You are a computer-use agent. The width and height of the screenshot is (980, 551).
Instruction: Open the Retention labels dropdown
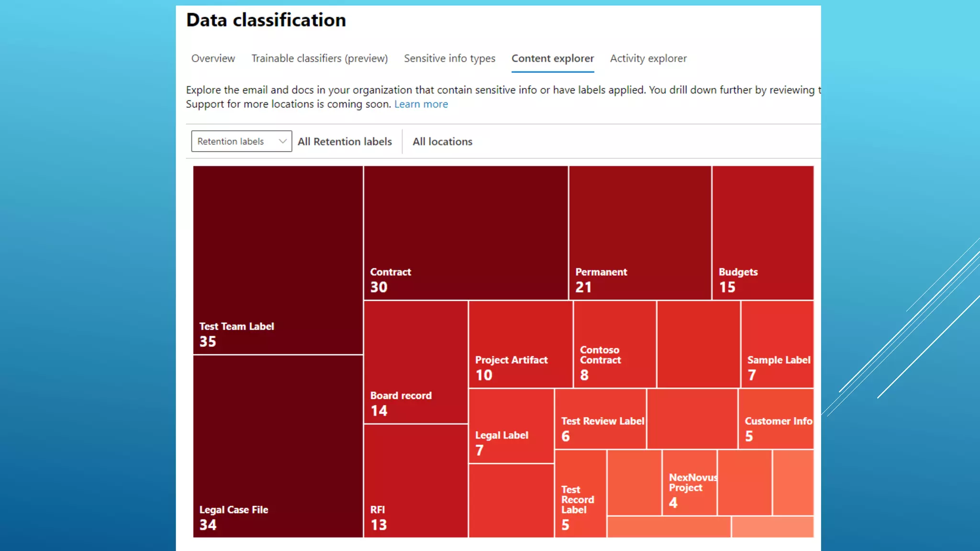[x=241, y=141]
